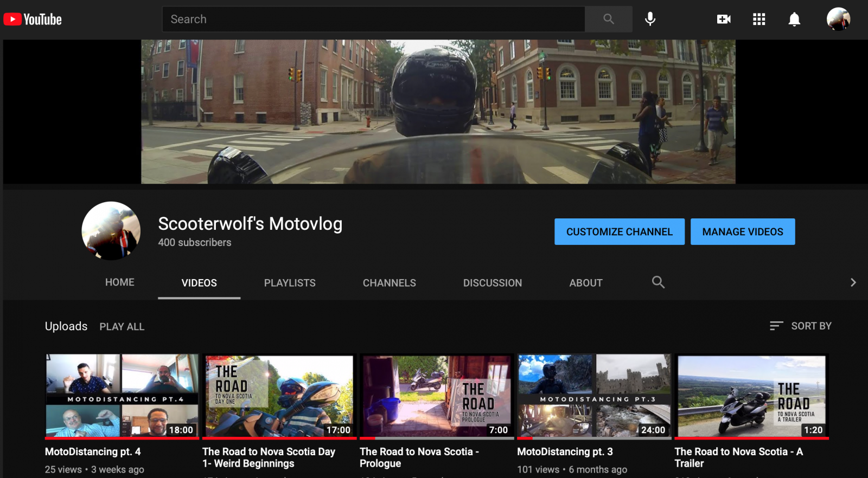868x478 pixels.
Task: Open MotoDistancing pt. 4 video thumbnail
Action: tap(122, 396)
